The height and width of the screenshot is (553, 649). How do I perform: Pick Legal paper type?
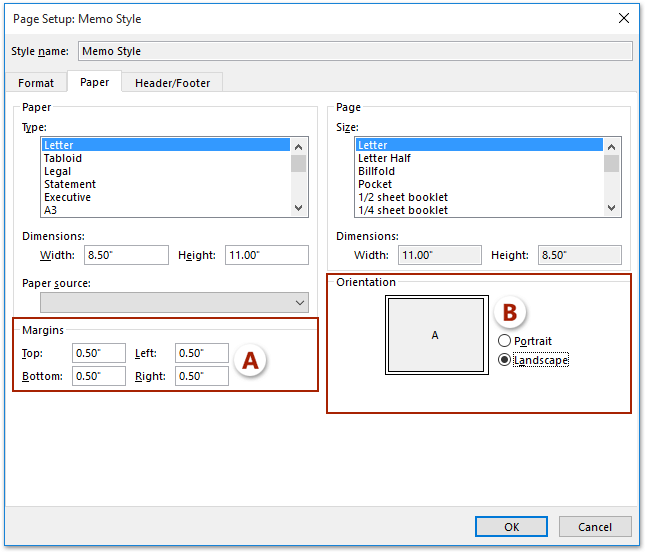tap(58, 171)
